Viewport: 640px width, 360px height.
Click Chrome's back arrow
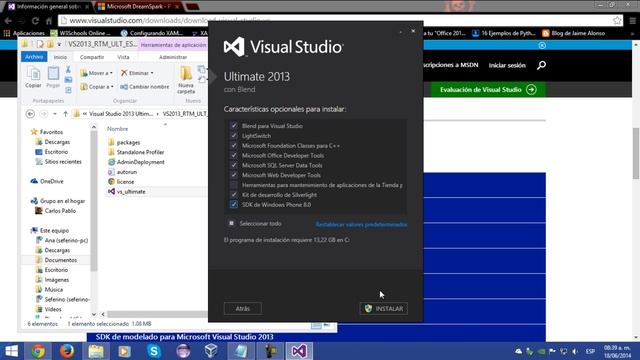pyautogui.click(x=8, y=20)
